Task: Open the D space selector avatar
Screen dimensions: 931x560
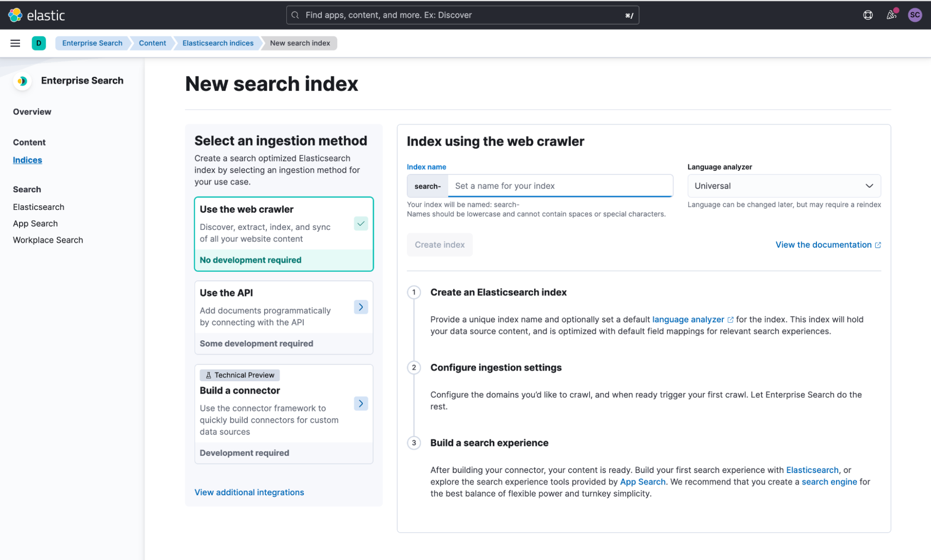Action: (39, 43)
